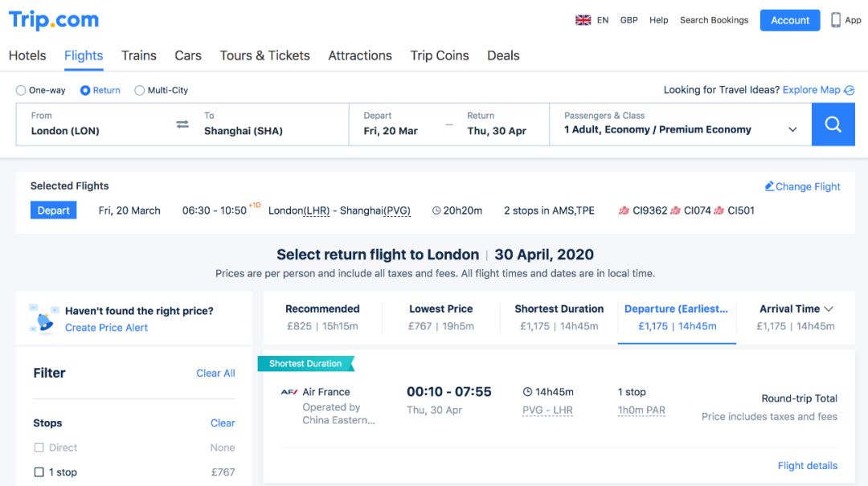Click the price alert bell icon
This screenshot has width=868, height=486.
pos(44,319)
